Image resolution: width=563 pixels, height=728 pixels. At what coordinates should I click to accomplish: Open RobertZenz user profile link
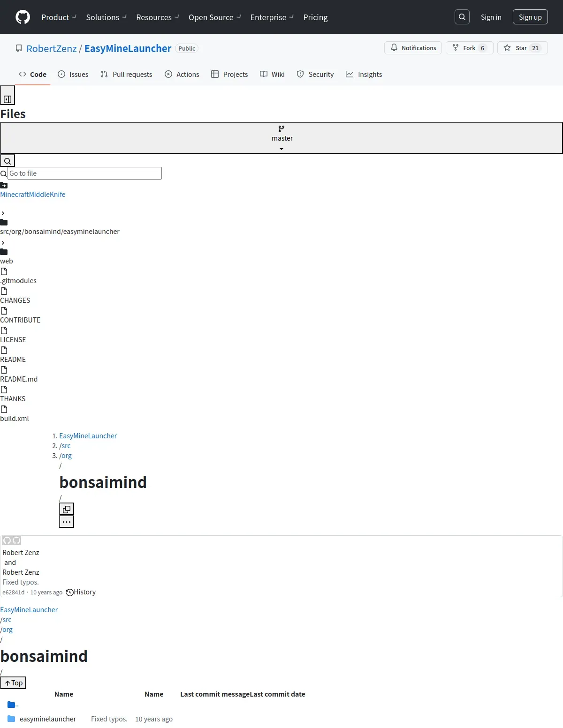click(52, 48)
